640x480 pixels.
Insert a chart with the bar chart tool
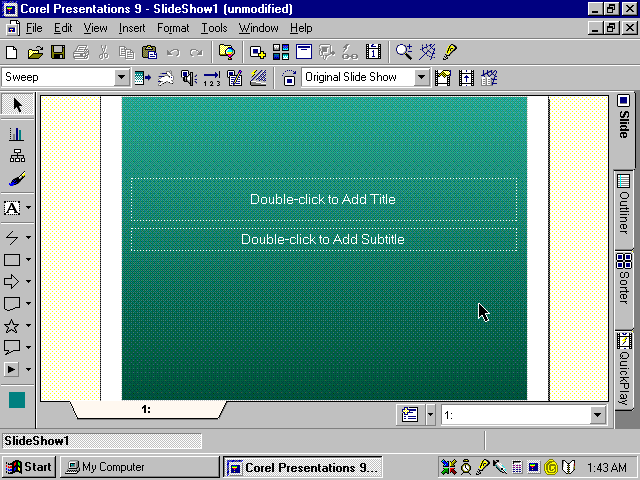(x=16, y=134)
